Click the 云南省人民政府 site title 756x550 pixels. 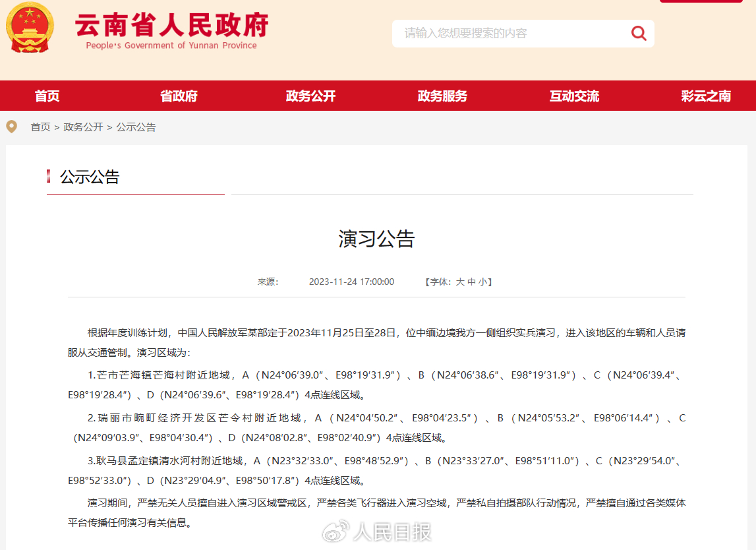point(171,24)
